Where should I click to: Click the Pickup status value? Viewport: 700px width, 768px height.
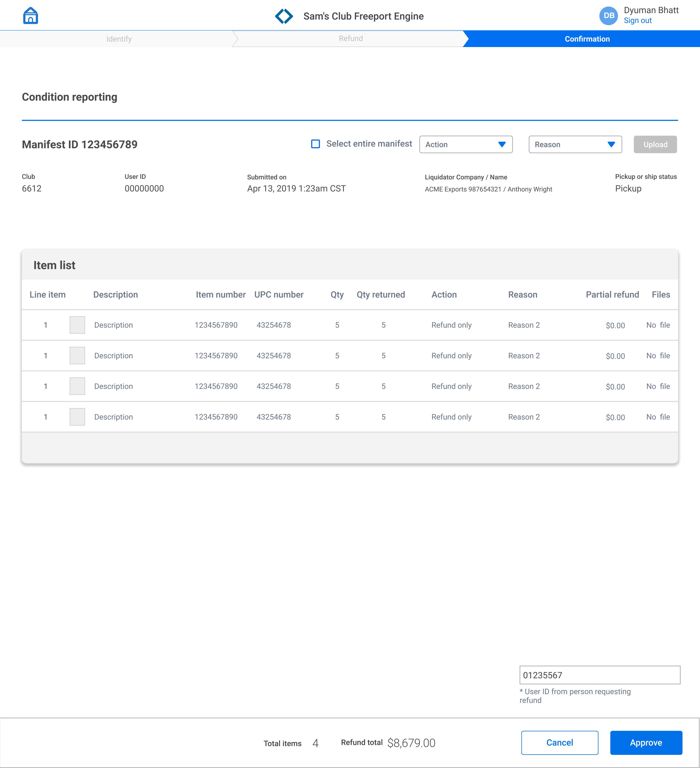(x=628, y=188)
